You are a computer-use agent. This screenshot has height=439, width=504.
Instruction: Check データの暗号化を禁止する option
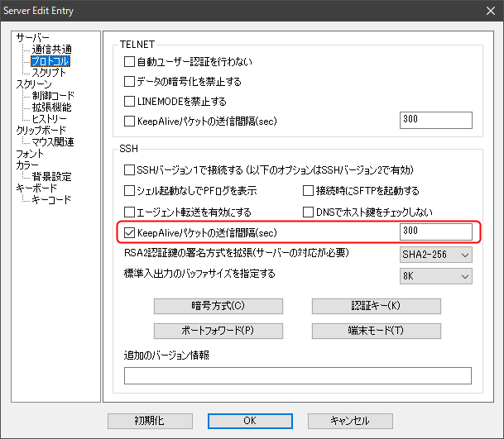point(129,82)
